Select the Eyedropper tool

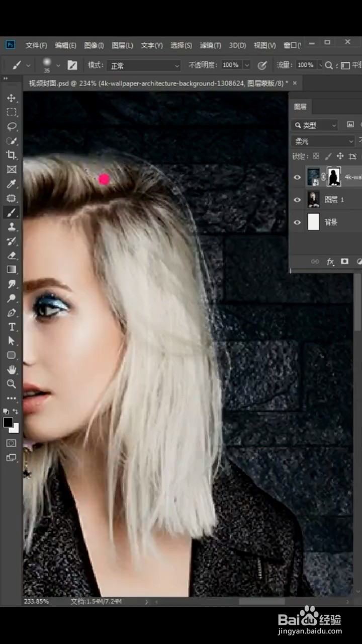[x=11, y=184]
